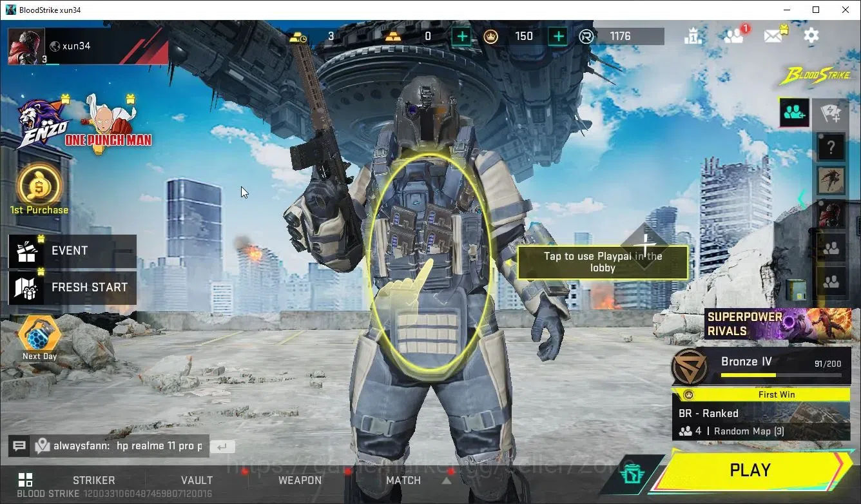Switch to the STRIKER tab
Viewport: 861px width, 504px height.
click(x=94, y=480)
